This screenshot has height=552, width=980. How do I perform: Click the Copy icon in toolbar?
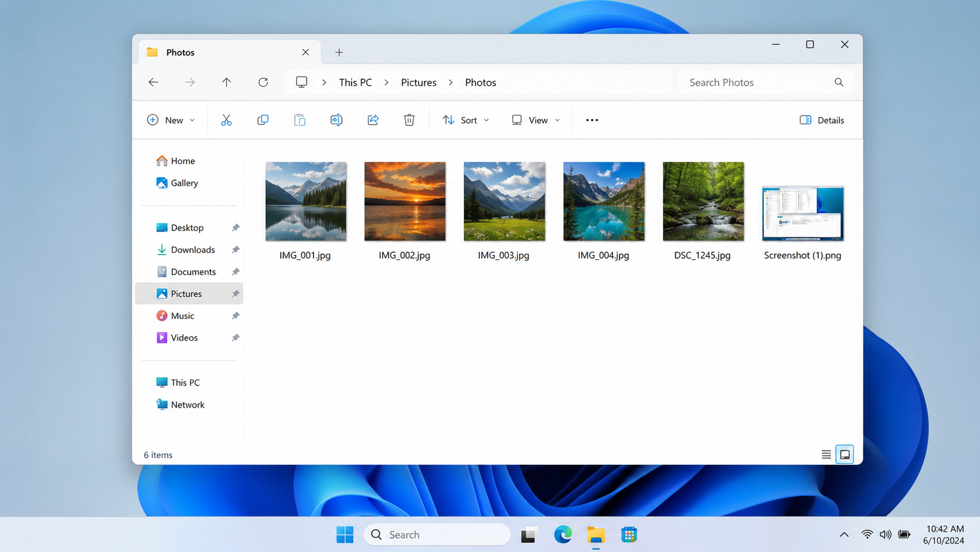[263, 120]
